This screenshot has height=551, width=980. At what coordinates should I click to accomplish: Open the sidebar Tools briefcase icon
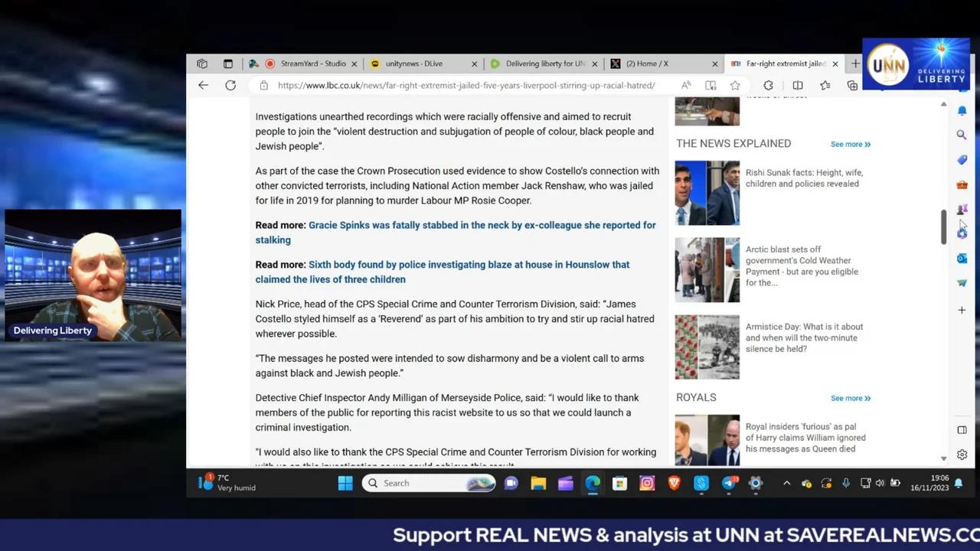pos(962,184)
